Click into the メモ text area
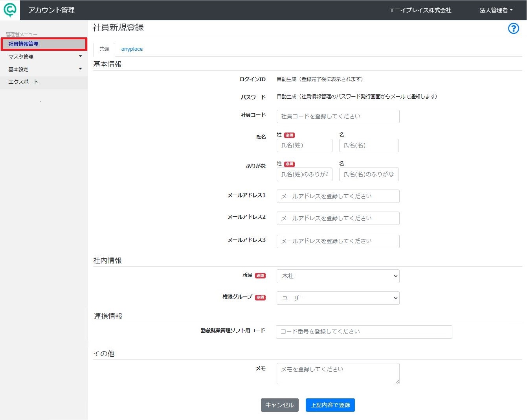This screenshot has height=420, width=527. point(338,374)
